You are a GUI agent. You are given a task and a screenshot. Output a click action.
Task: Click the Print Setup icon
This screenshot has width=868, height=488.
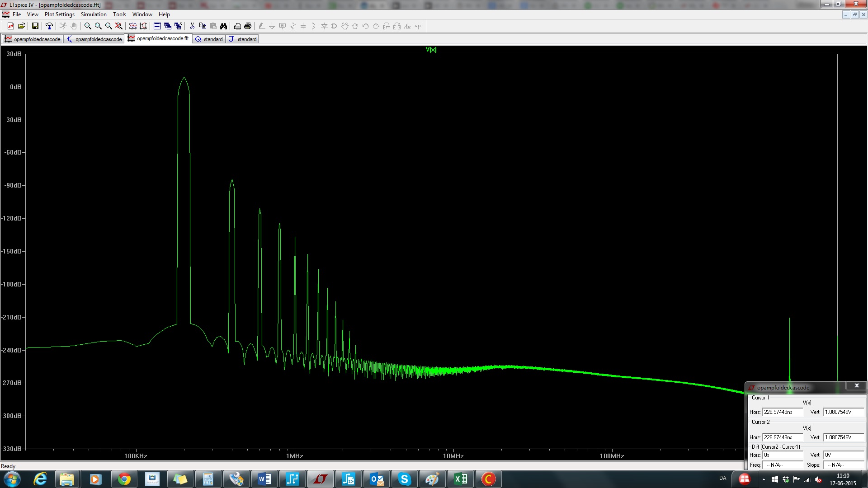coord(237,26)
